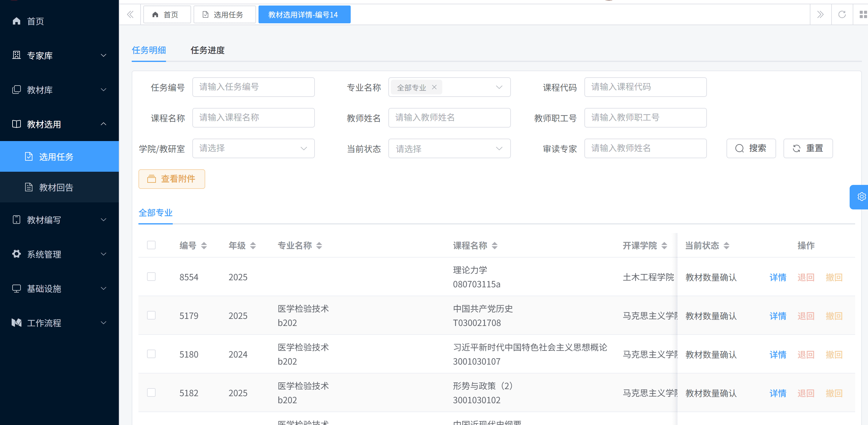The height and width of the screenshot is (425, 868).
Task: Click the 搜索 search button
Action: tap(751, 148)
